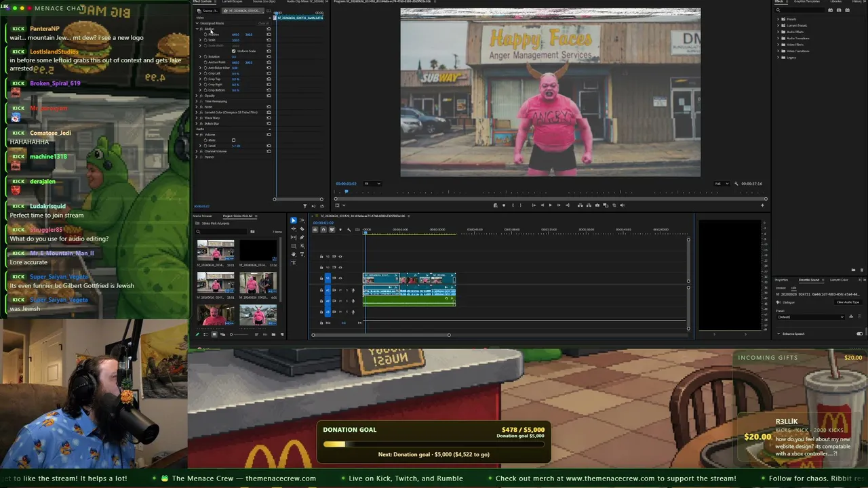This screenshot has width=868, height=488.
Task: Open the Full playback resolution dropdown
Action: [x=721, y=183]
